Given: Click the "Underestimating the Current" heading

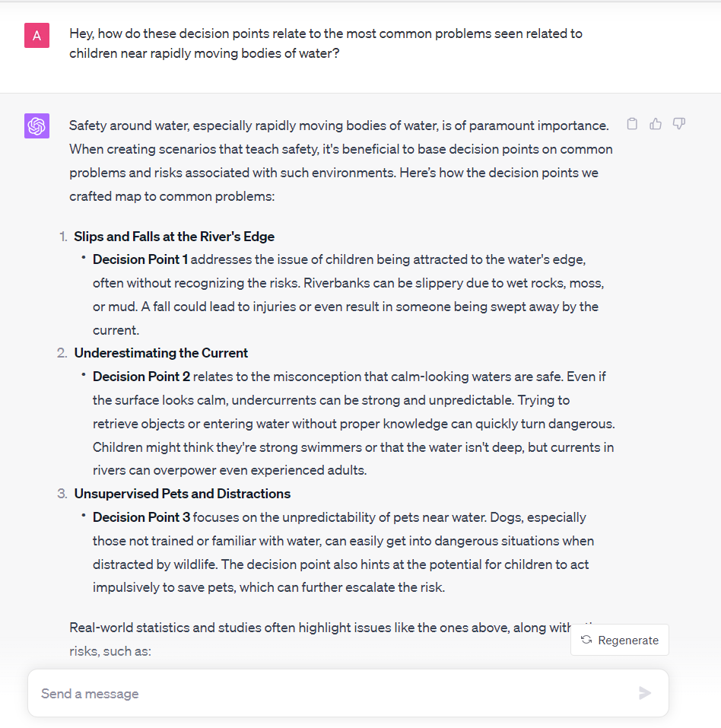Looking at the screenshot, I should pyautogui.click(x=161, y=353).
